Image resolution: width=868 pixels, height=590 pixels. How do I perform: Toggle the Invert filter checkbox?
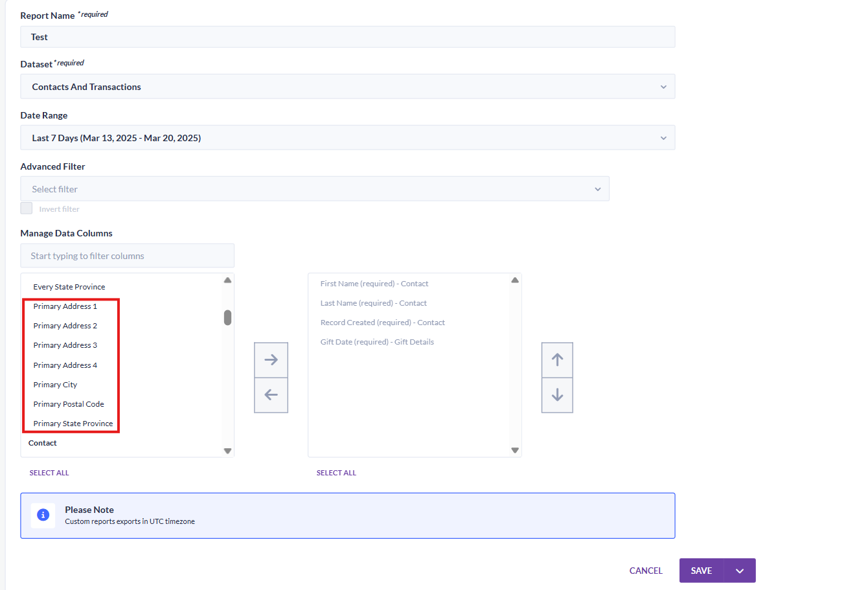click(27, 208)
